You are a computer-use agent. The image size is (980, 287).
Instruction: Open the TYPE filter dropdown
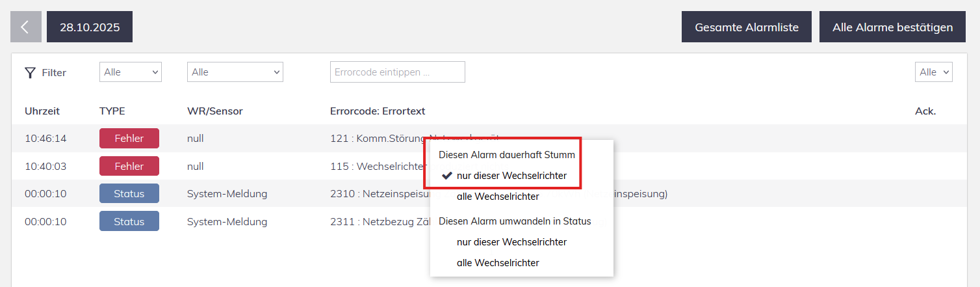click(130, 72)
